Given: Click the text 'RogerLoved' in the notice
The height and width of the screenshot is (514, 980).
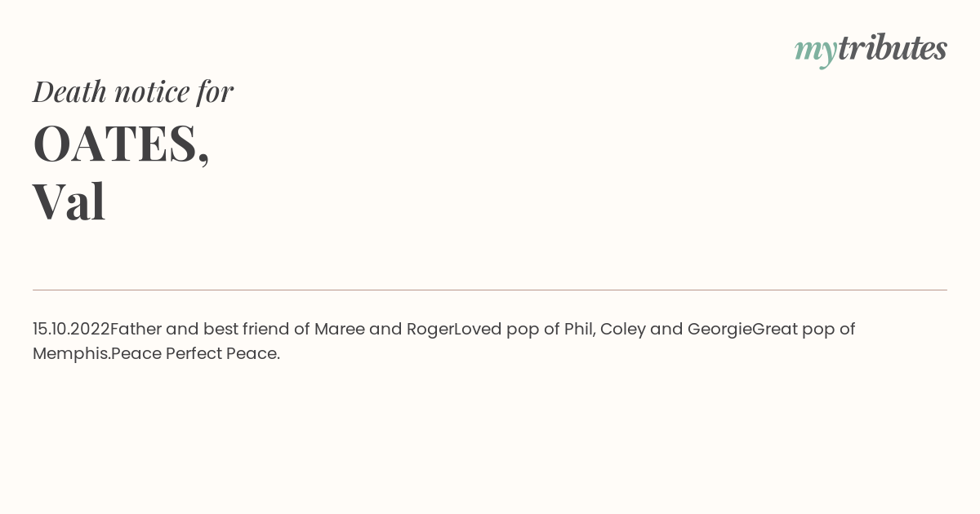Looking at the screenshot, I should [x=454, y=330].
